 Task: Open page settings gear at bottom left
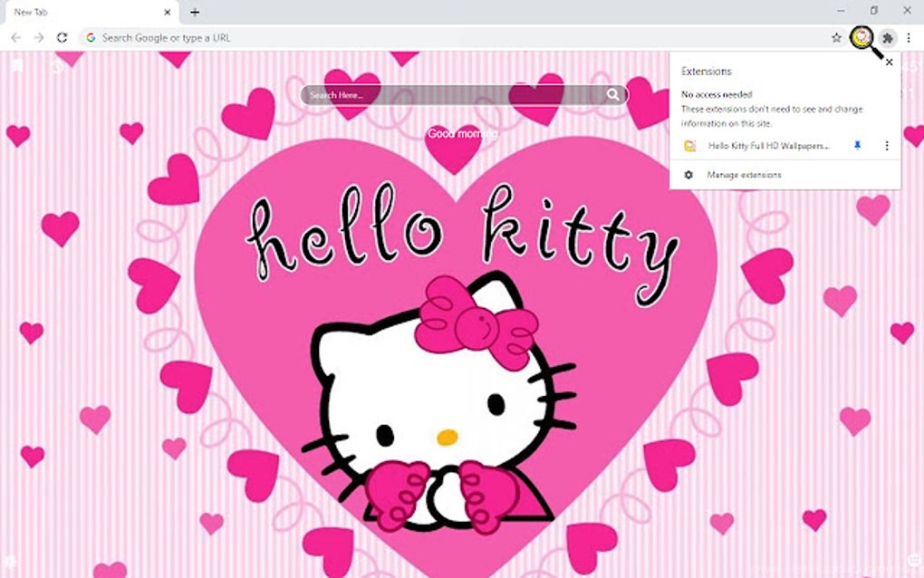[9, 560]
